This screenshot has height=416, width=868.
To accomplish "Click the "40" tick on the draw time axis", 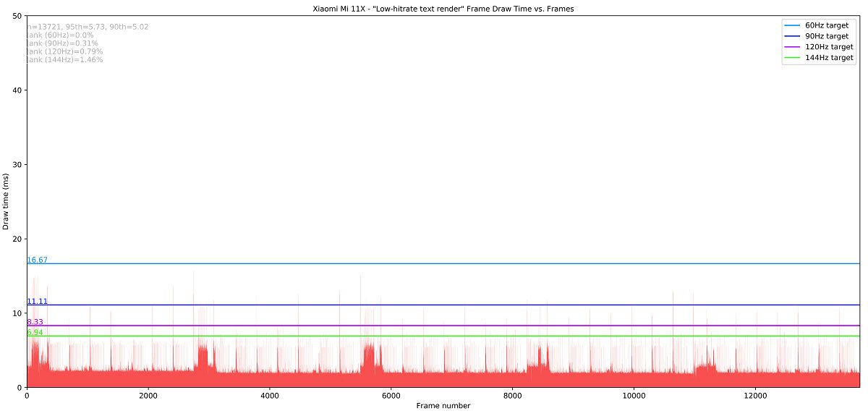I will (x=17, y=90).
